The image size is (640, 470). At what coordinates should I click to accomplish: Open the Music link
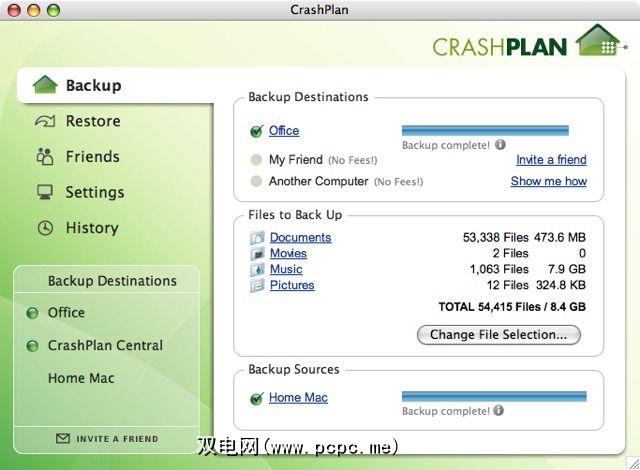coord(286,269)
